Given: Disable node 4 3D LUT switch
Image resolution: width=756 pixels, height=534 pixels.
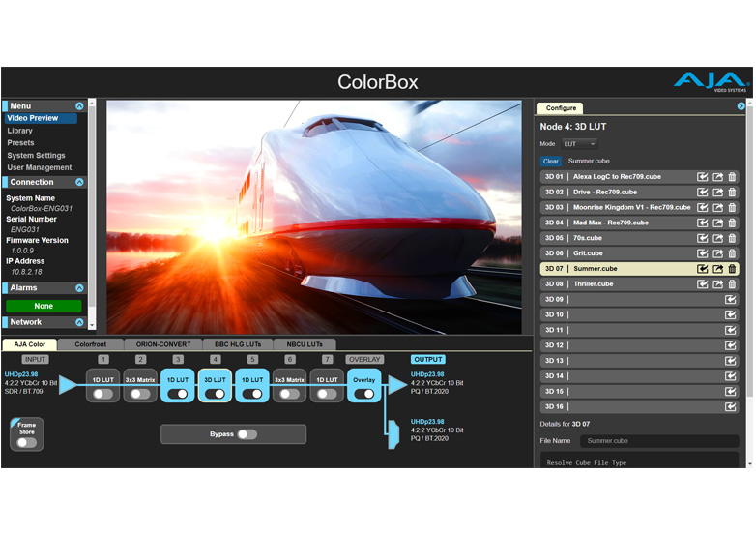Looking at the screenshot, I should 215,394.
